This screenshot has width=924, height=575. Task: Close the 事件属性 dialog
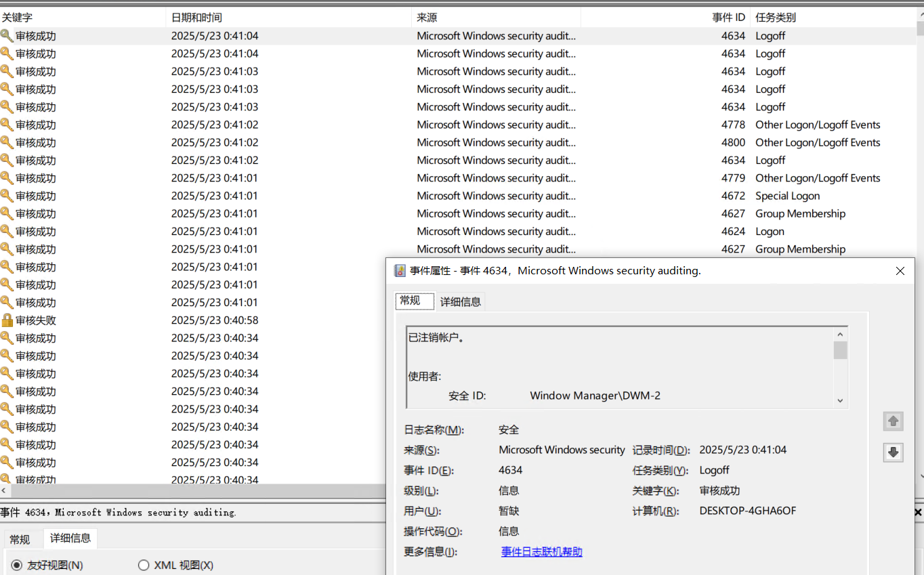pos(900,271)
